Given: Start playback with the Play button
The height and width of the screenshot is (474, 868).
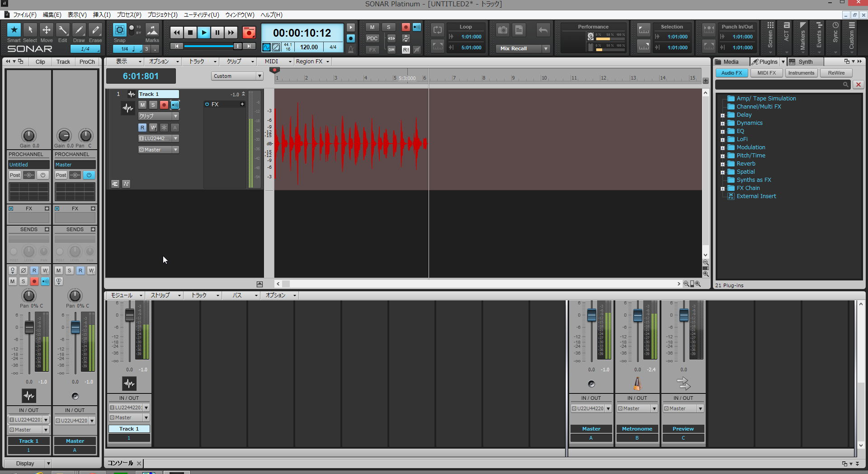Looking at the screenshot, I should 204,33.
